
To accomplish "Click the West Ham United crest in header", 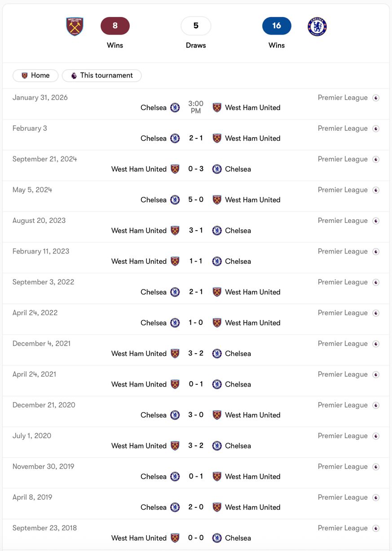I will [75, 27].
